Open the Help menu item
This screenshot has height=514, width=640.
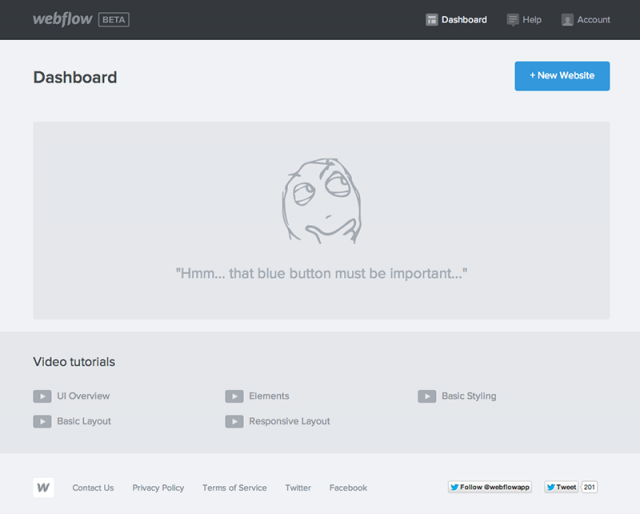(x=532, y=19)
